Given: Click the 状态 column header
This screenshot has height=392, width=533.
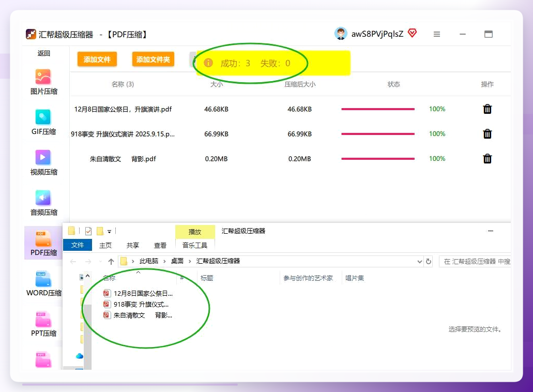Looking at the screenshot, I should tap(393, 84).
